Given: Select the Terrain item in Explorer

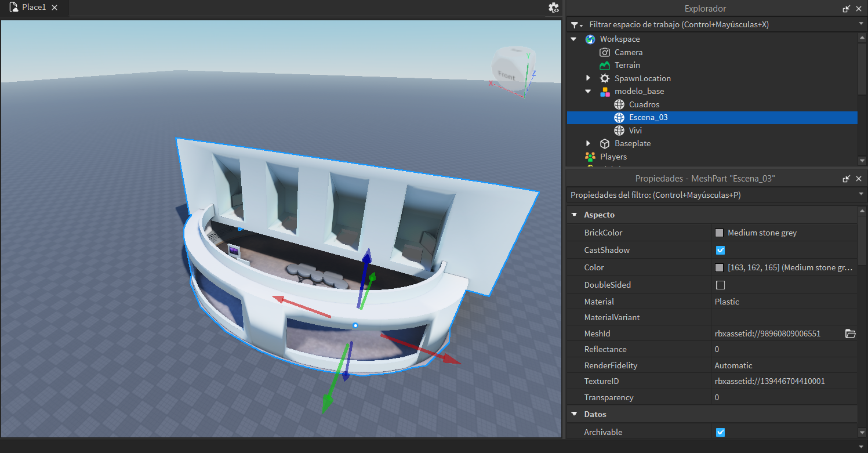Looking at the screenshot, I should pos(627,65).
